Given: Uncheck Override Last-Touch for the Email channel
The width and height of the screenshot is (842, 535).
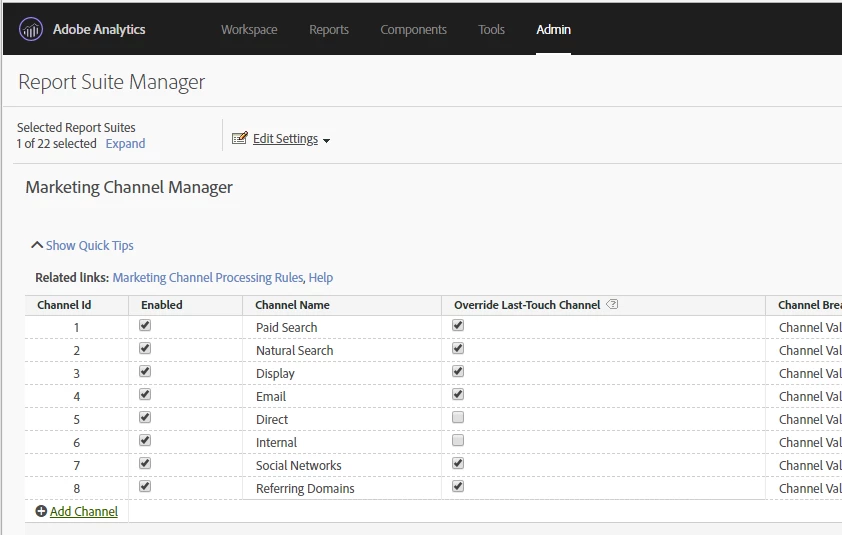Looking at the screenshot, I should 458,395.
